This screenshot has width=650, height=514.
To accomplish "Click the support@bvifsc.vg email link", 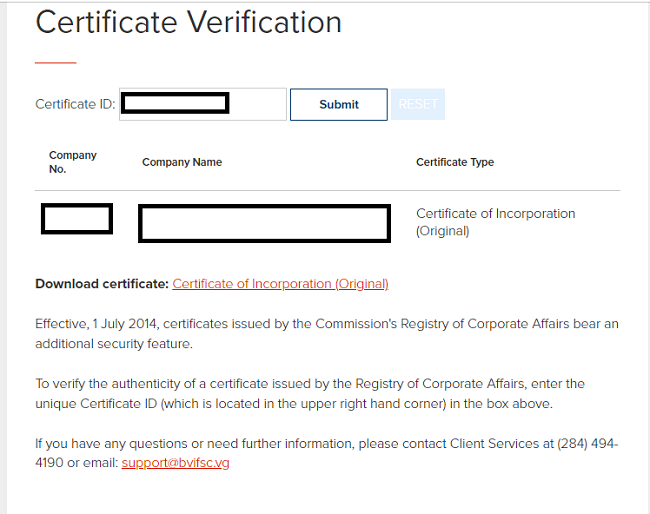I will tap(175, 463).
